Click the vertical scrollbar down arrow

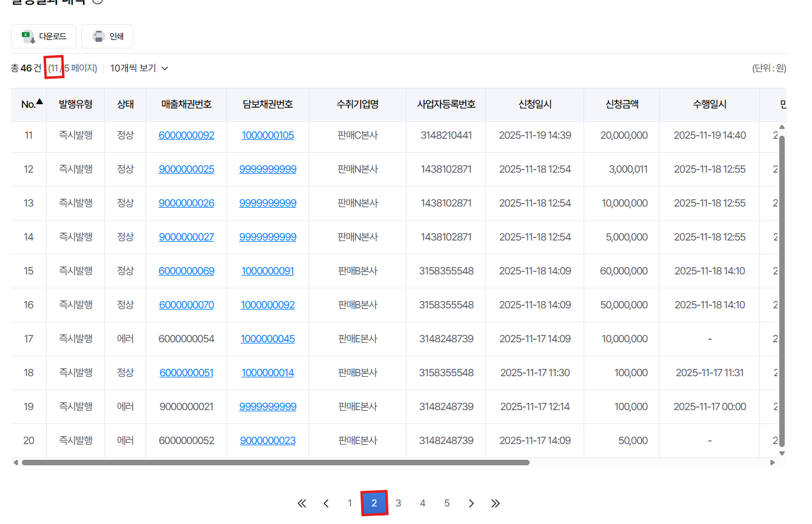click(x=782, y=453)
